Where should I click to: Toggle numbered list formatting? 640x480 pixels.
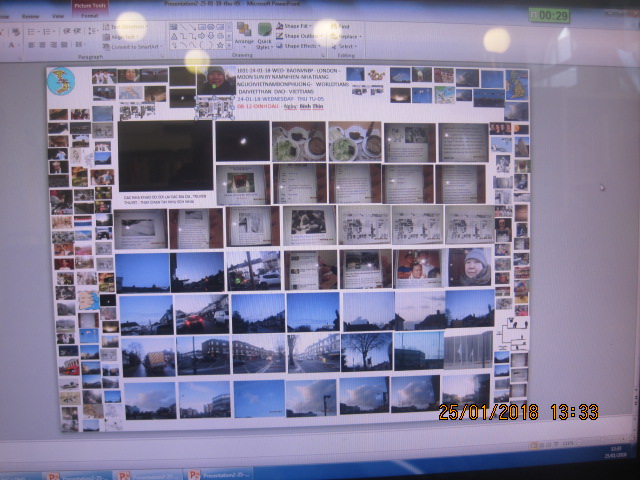coord(47,32)
